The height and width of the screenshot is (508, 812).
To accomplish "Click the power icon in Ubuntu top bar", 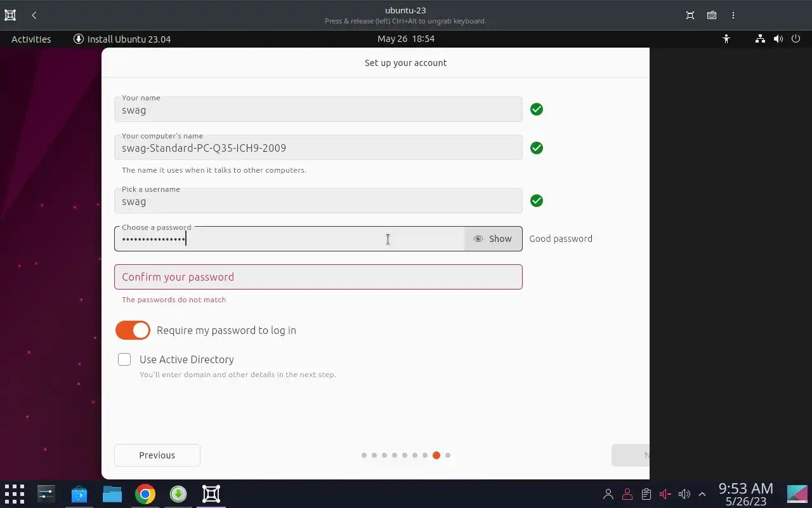I will click(x=796, y=39).
